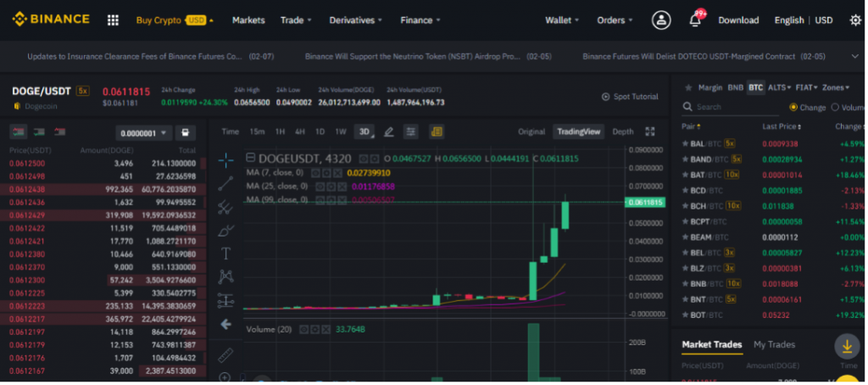Open language selector English
Viewport: 868px width, 385px height.
coord(789,20)
